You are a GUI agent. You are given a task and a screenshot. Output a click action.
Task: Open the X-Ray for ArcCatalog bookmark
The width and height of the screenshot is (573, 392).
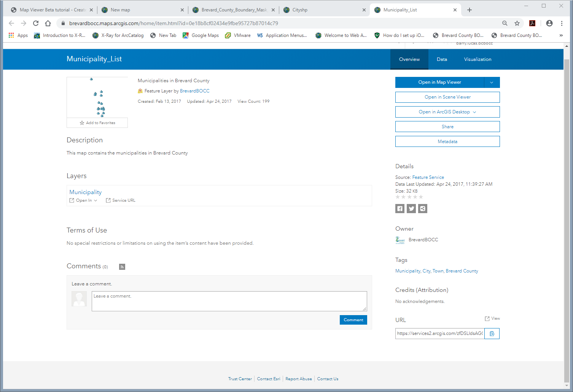pos(118,35)
